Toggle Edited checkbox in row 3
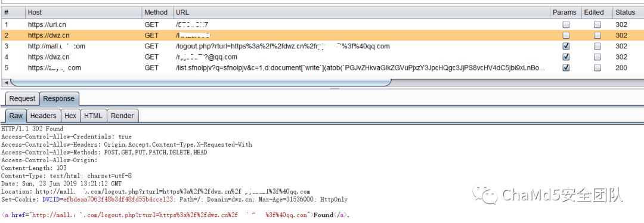The height and width of the screenshot is (223, 644). tap(597, 46)
